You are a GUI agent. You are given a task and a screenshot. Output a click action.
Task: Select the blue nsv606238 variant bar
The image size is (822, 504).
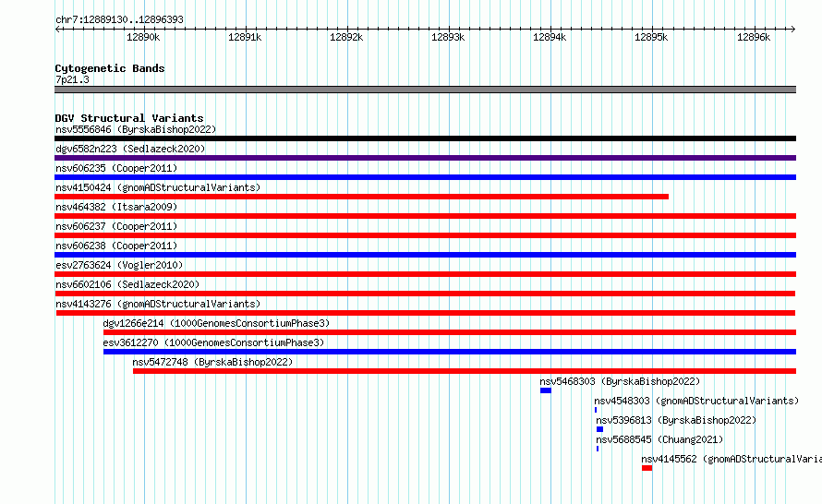coord(425,255)
